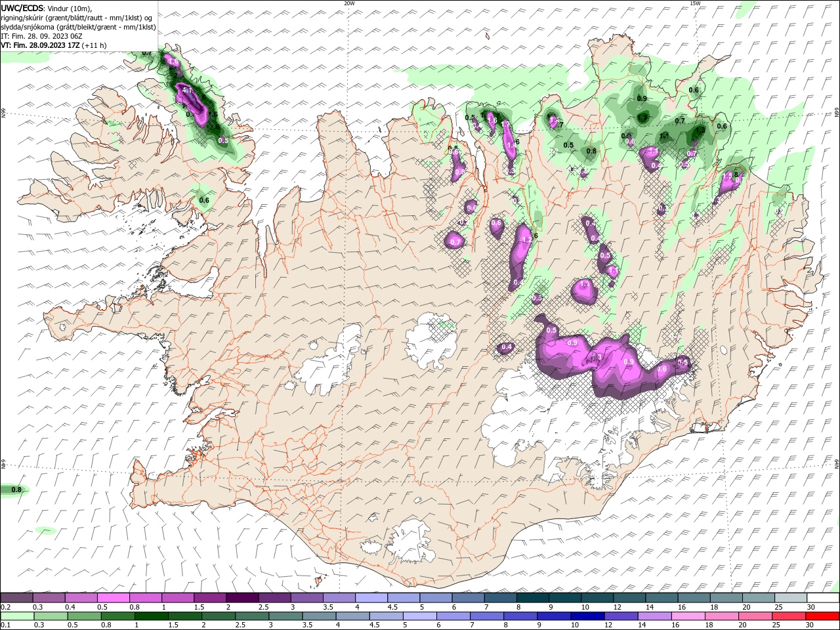
Task: Click the 'rigning/skúrir (grænt/blátt/rautt' legend description line
Action: (77, 17)
